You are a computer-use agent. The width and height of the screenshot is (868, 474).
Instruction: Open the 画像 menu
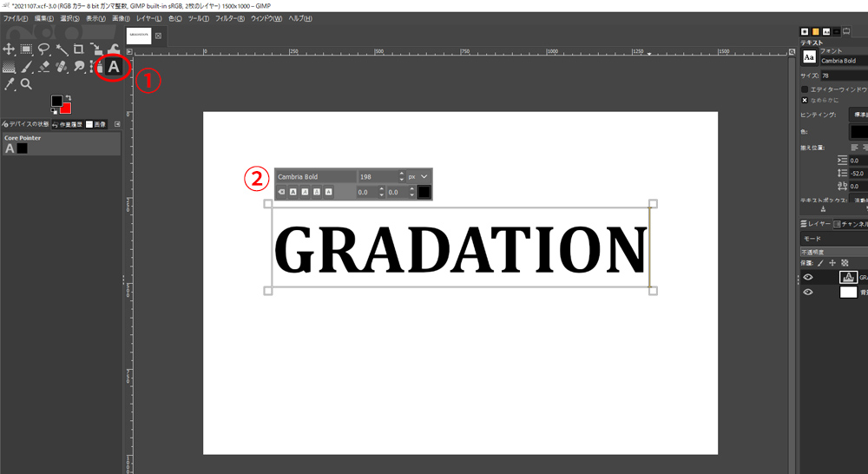(x=121, y=18)
